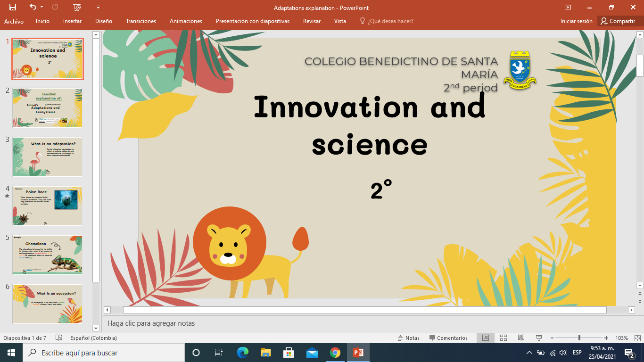Select slide 5 Chameleon thumbnail
644x362 pixels.
pyautogui.click(x=48, y=255)
